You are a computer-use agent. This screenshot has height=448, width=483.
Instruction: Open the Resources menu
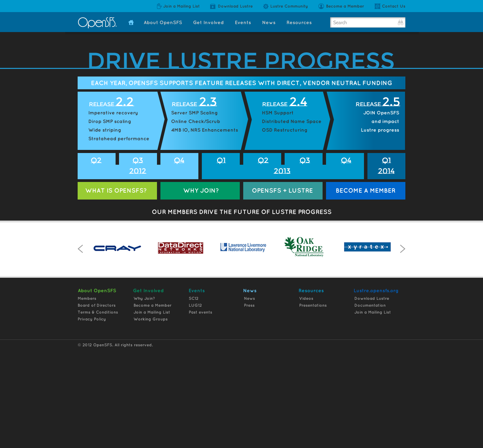coord(299,22)
